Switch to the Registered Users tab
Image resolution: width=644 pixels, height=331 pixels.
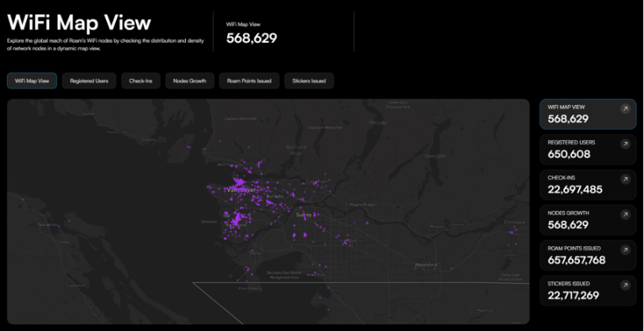89,81
